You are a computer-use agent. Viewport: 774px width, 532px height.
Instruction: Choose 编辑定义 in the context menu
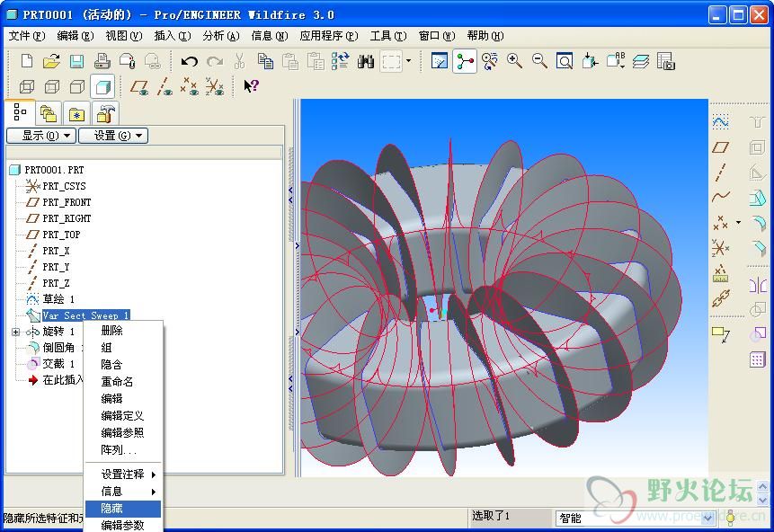coord(122,416)
